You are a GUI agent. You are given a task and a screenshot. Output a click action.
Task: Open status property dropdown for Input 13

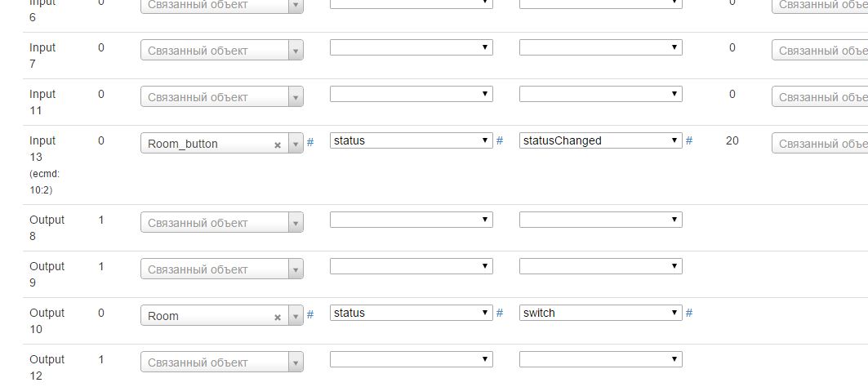point(411,140)
